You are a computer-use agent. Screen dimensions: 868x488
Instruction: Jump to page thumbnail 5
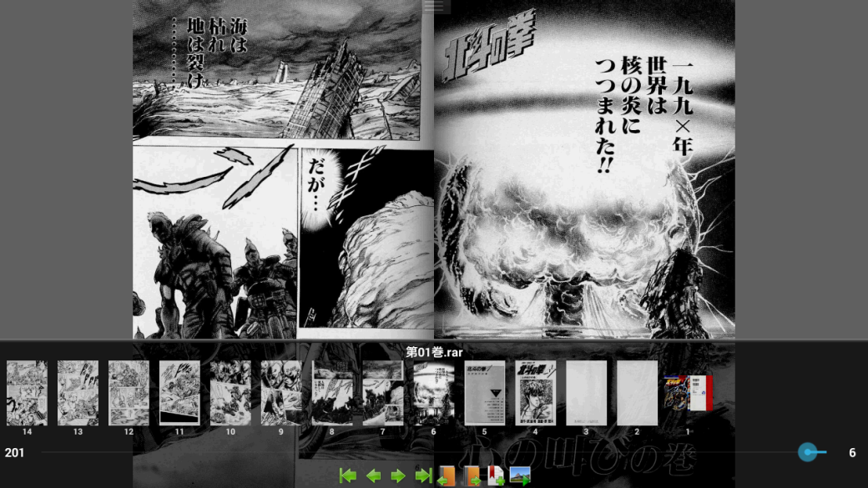tap(484, 393)
